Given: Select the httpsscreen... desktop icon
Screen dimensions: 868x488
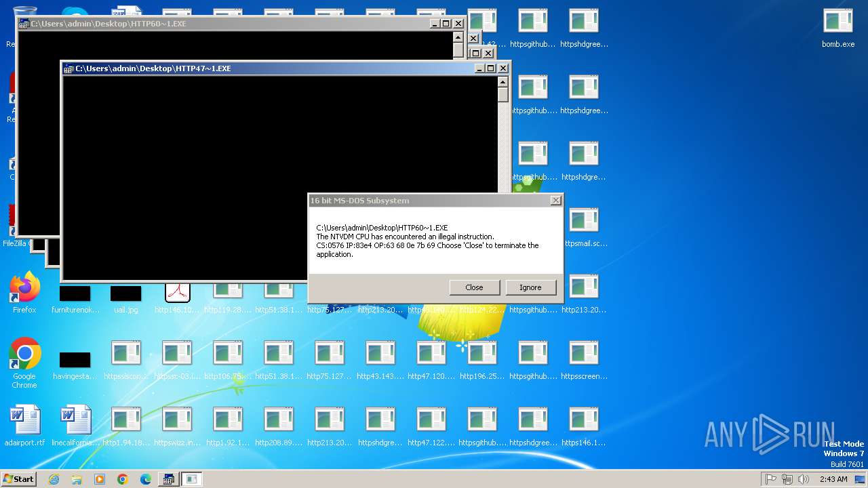Looking at the screenshot, I should point(584,360).
